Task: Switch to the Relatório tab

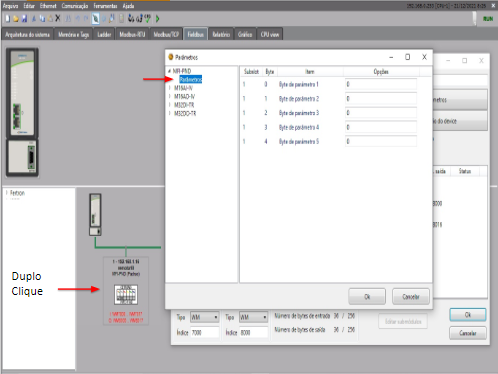Action: (221, 34)
